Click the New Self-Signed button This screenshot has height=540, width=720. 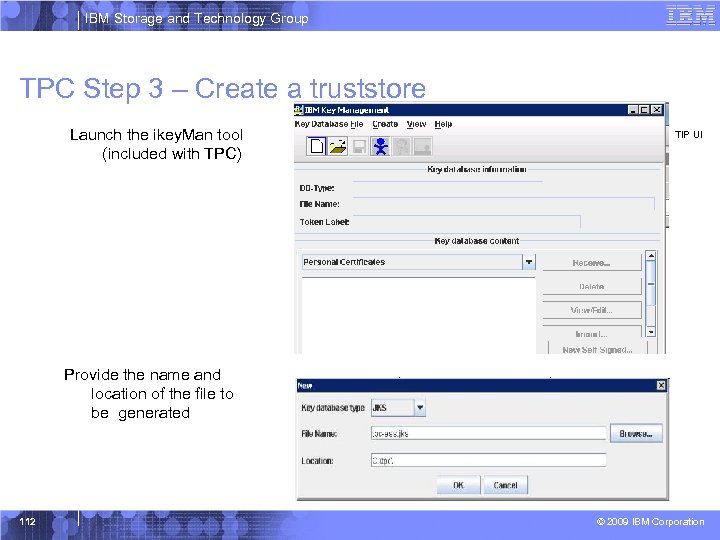coord(597,349)
